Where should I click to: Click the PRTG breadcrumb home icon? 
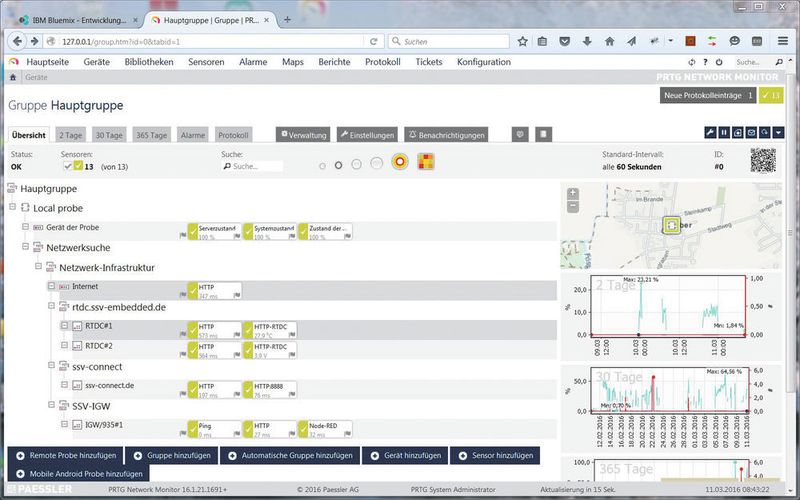pos(13,77)
